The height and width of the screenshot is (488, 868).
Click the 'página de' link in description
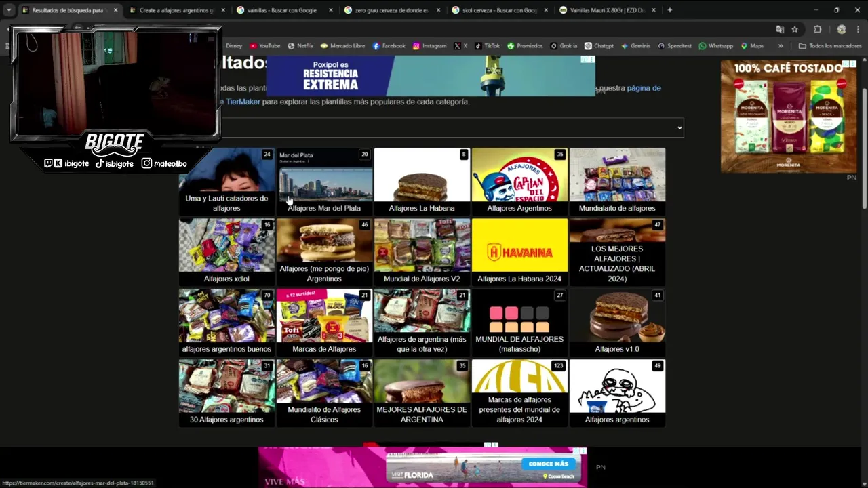[x=644, y=88]
